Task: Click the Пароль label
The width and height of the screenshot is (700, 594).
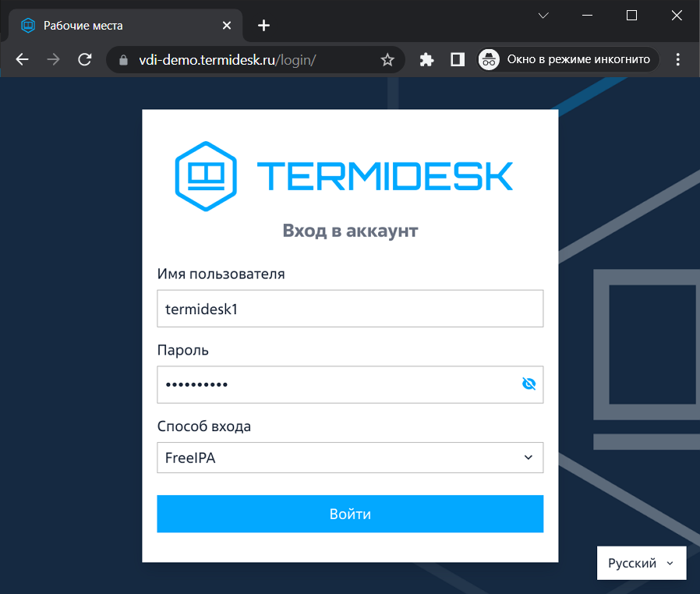Action: pyautogui.click(x=183, y=350)
